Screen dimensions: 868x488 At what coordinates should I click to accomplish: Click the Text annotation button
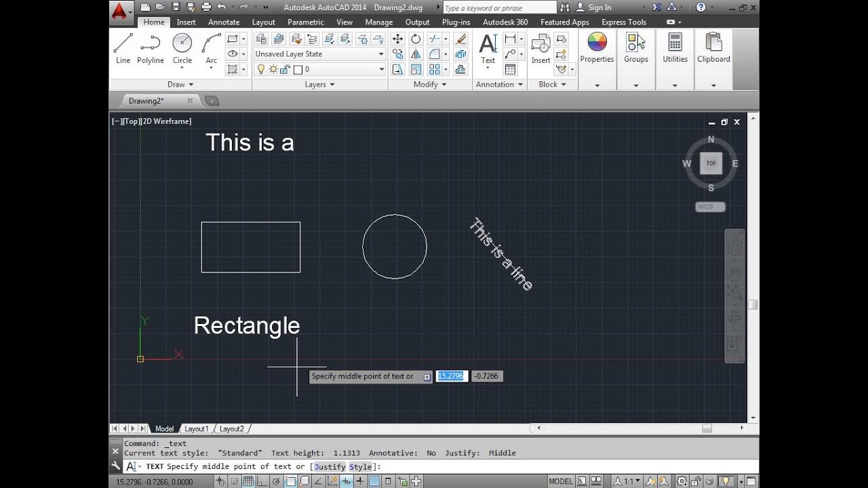(488, 49)
